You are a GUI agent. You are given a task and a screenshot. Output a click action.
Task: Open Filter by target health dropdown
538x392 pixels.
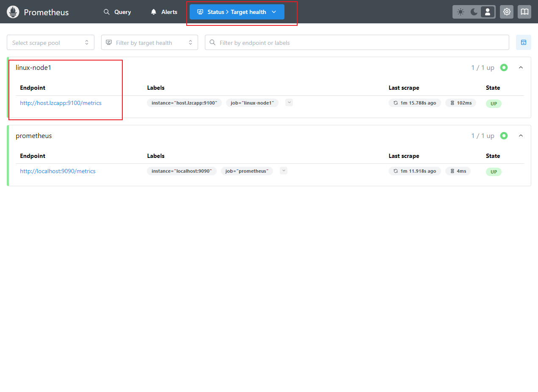[149, 42]
